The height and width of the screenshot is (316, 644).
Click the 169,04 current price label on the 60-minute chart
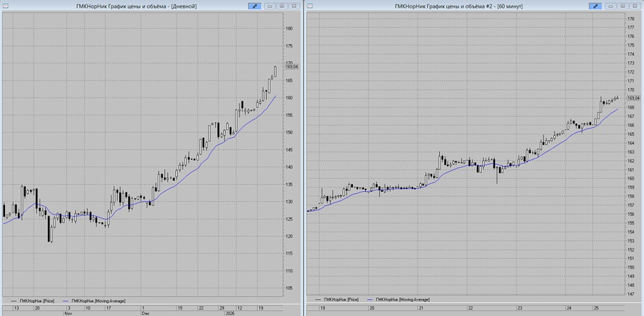(633, 98)
